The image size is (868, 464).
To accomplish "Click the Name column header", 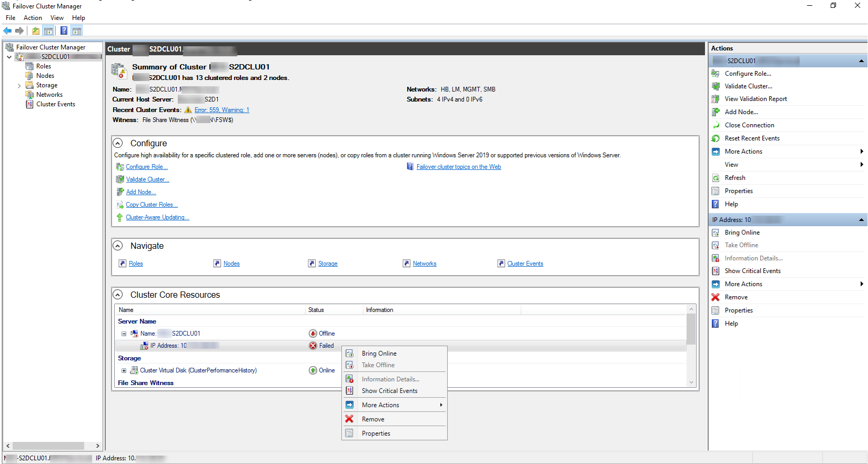I will pos(210,310).
